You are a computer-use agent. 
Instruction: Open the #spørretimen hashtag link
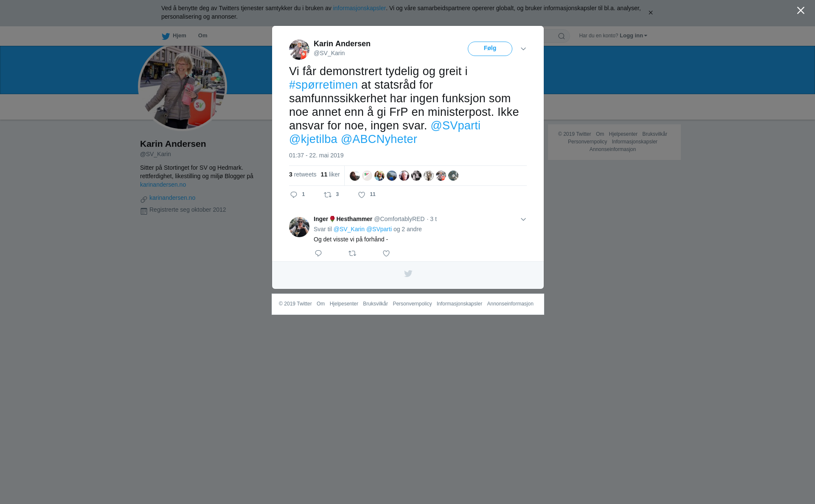point(323,85)
